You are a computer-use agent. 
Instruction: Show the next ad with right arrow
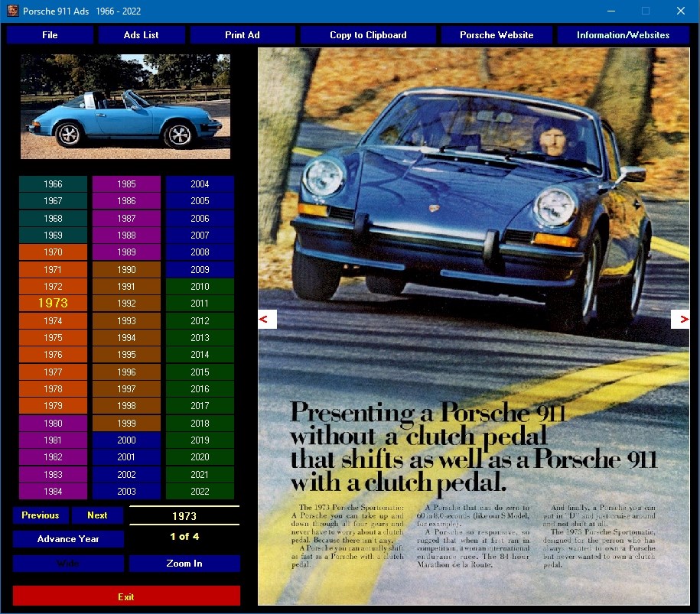coord(680,319)
